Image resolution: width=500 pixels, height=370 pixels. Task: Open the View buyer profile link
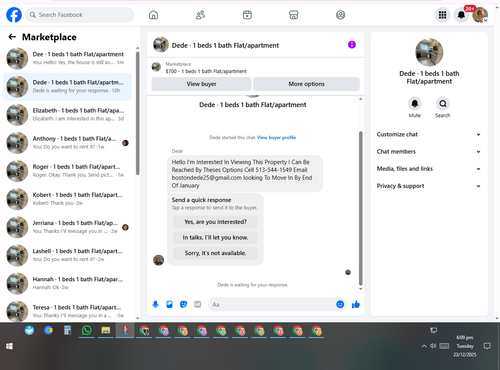[x=276, y=137]
